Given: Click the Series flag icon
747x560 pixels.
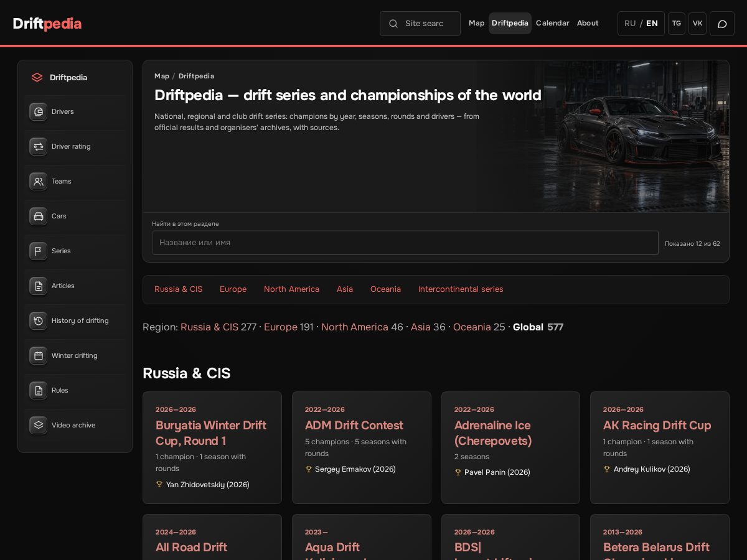Looking at the screenshot, I should click(39, 251).
